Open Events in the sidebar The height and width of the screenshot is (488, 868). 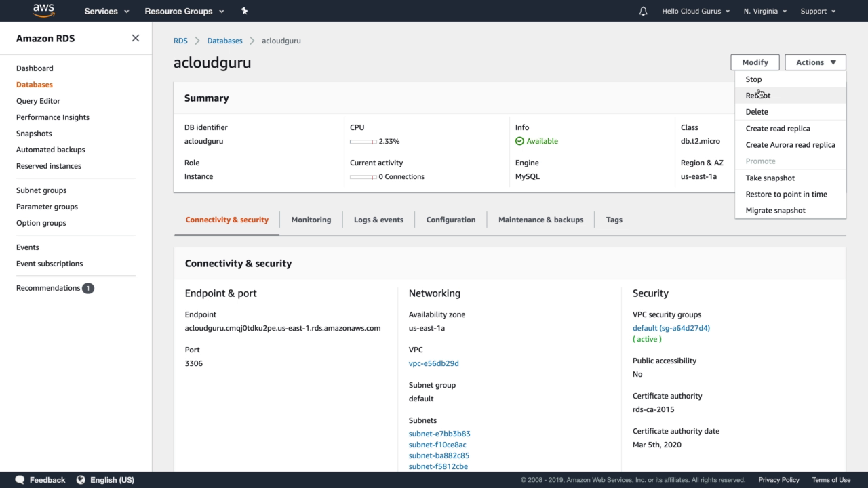[28, 247]
